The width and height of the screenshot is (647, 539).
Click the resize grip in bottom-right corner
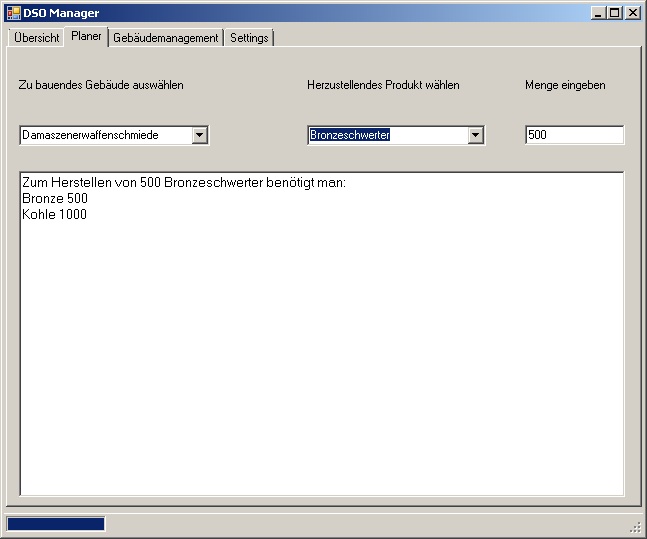coord(635,527)
